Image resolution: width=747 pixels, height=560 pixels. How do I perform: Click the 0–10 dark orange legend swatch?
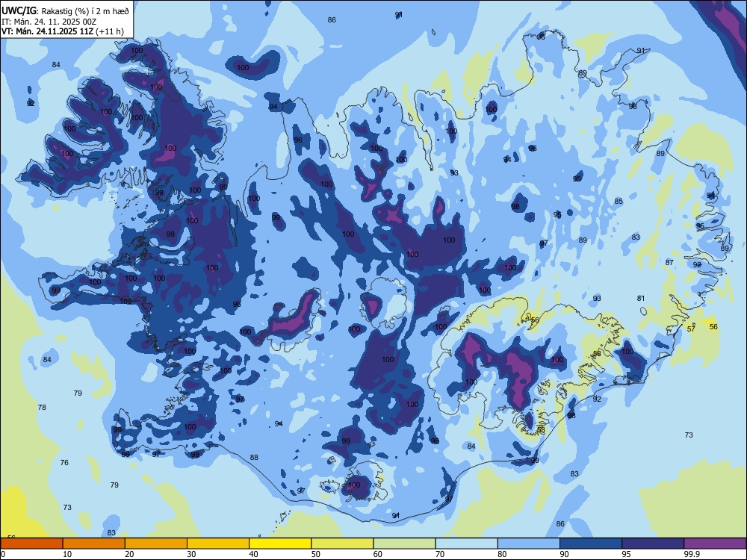(x=31, y=544)
